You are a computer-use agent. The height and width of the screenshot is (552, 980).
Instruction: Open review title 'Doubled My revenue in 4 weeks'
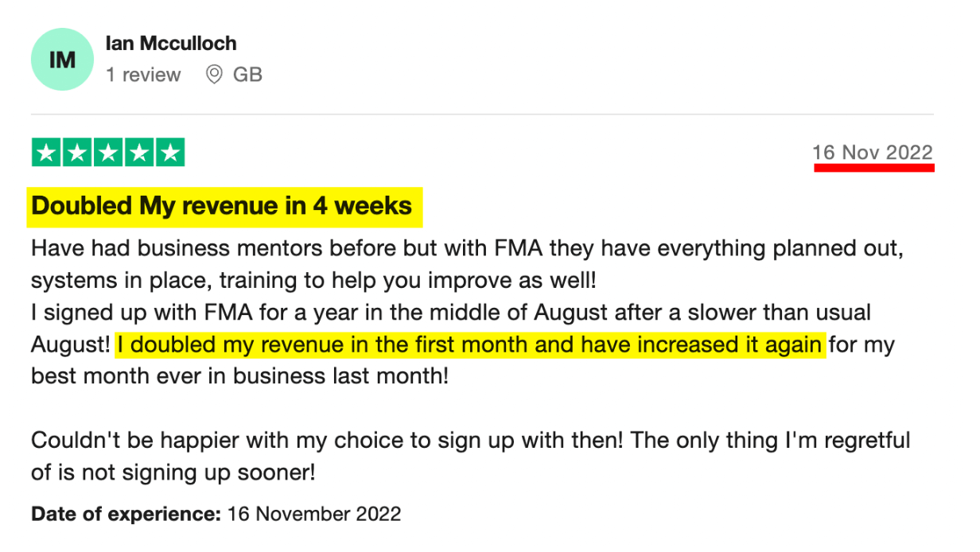222,206
